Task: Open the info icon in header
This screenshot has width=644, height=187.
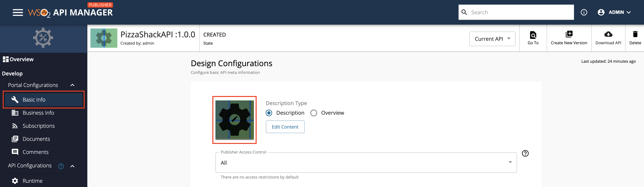Action: pos(584,12)
